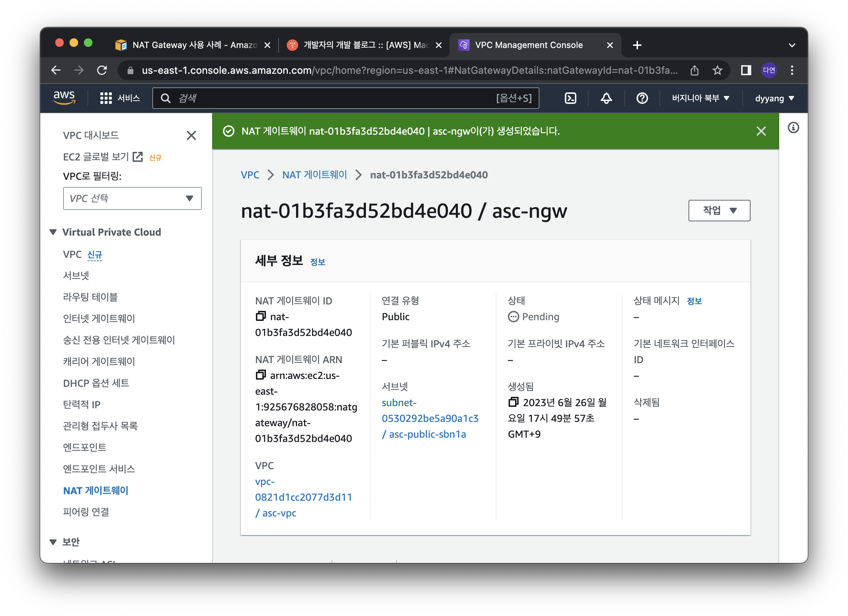Open 관리형 접두사 목록
The height and width of the screenshot is (616, 848).
click(100, 426)
